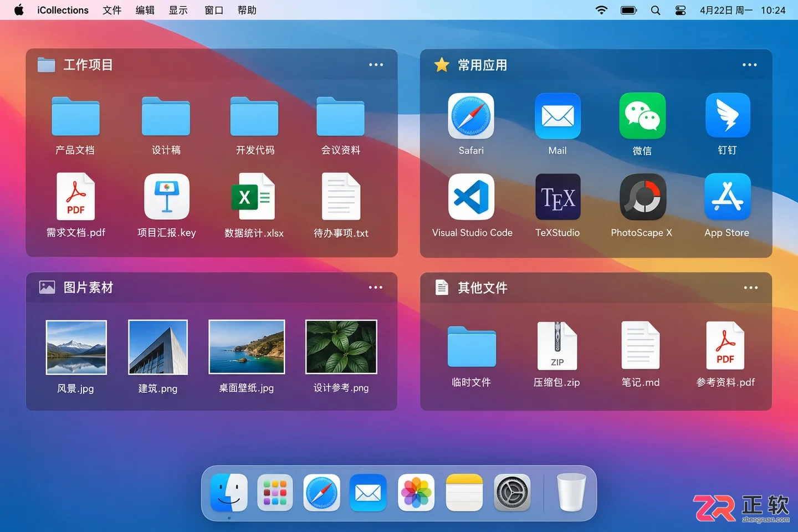Select the 需求文档.pdf file icon
798x532 pixels.
pyautogui.click(x=75, y=197)
